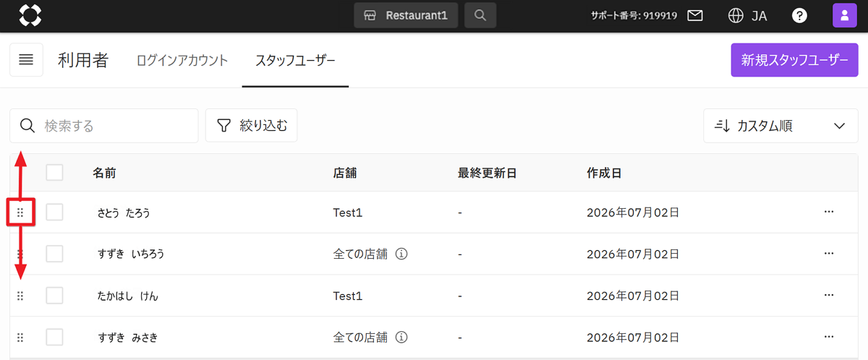The image size is (868, 360).
Task: Check the box for すずき いちろう
Action: (54, 254)
